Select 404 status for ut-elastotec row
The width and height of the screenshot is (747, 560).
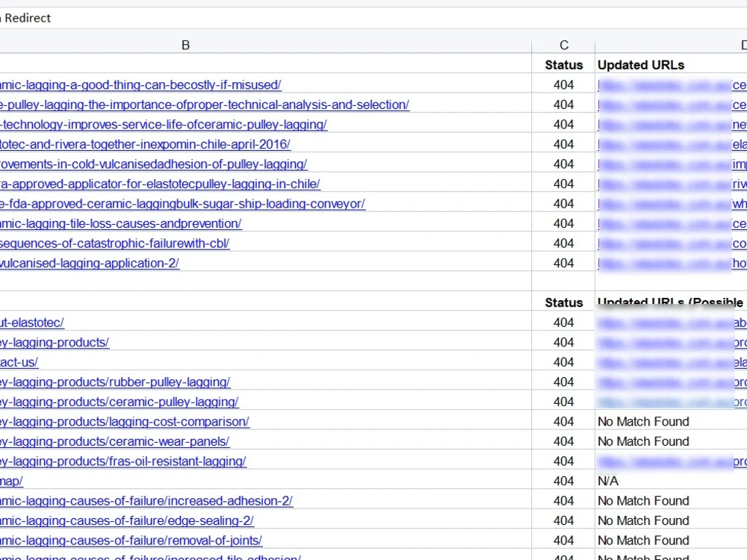(x=563, y=323)
